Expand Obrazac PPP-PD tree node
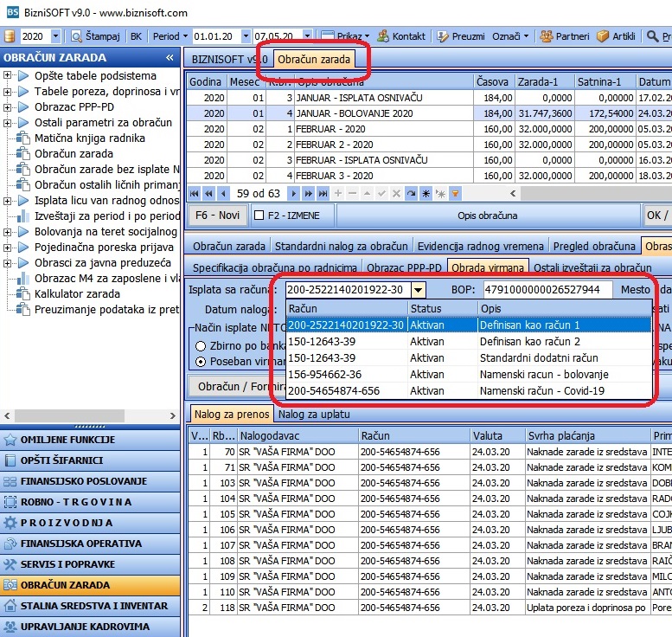 (x=7, y=106)
